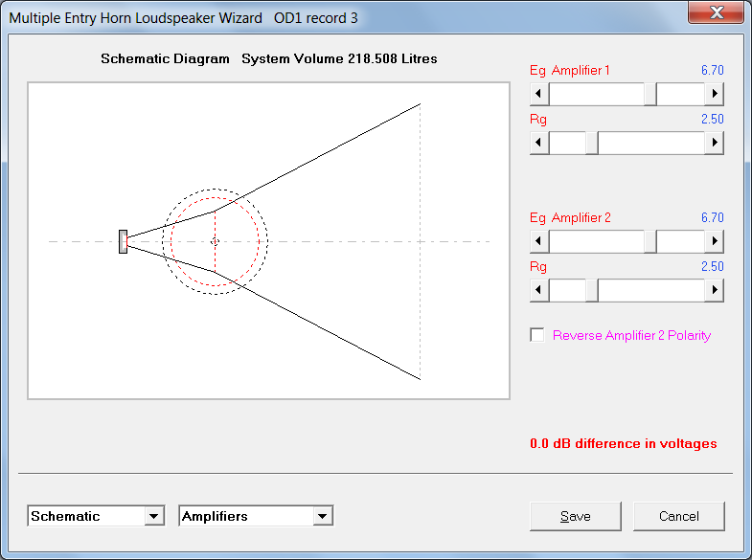Click right arrow of Eg Amplifier 1 slider
Screen dimensions: 752x560
click(714, 94)
